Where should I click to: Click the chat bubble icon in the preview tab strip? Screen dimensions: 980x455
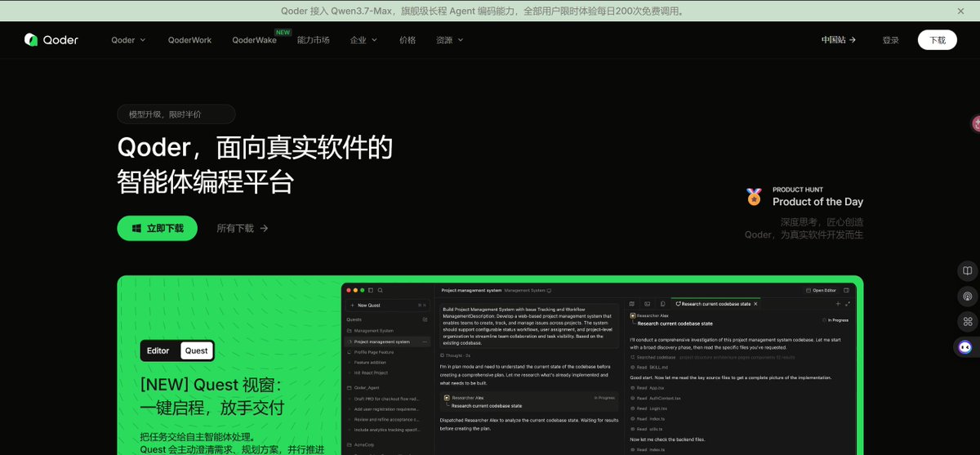point(661,303)
